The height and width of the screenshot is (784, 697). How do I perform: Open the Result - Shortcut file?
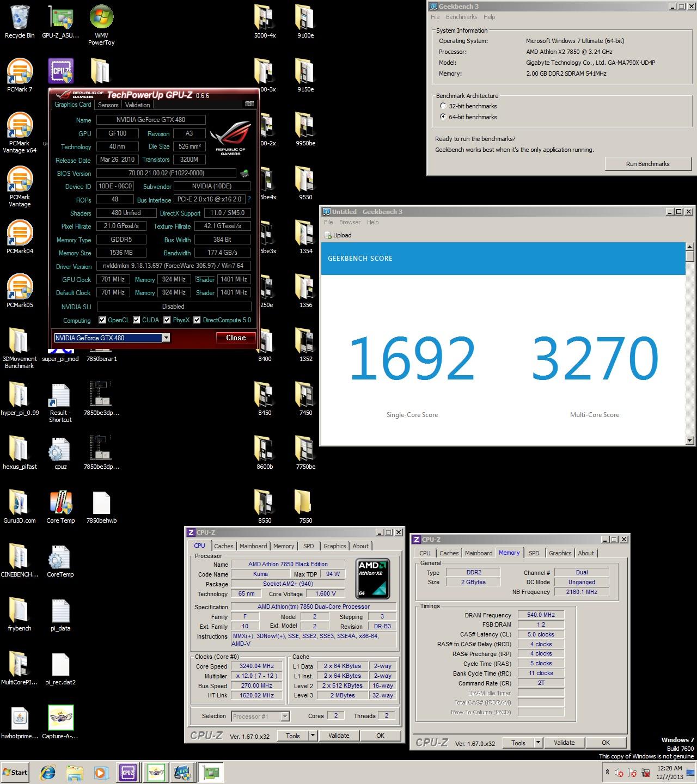pyautogui.click(x=60, y=402)
